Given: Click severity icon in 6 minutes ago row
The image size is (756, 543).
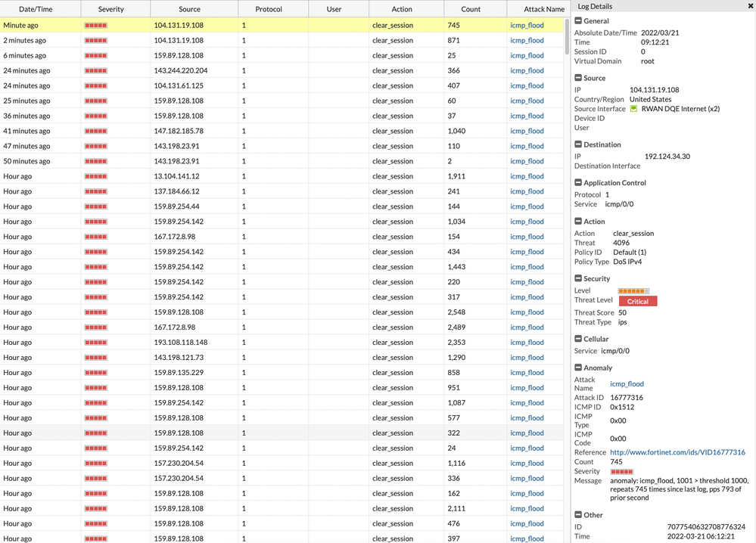Looking at the screenshot, I should [95, 56].
